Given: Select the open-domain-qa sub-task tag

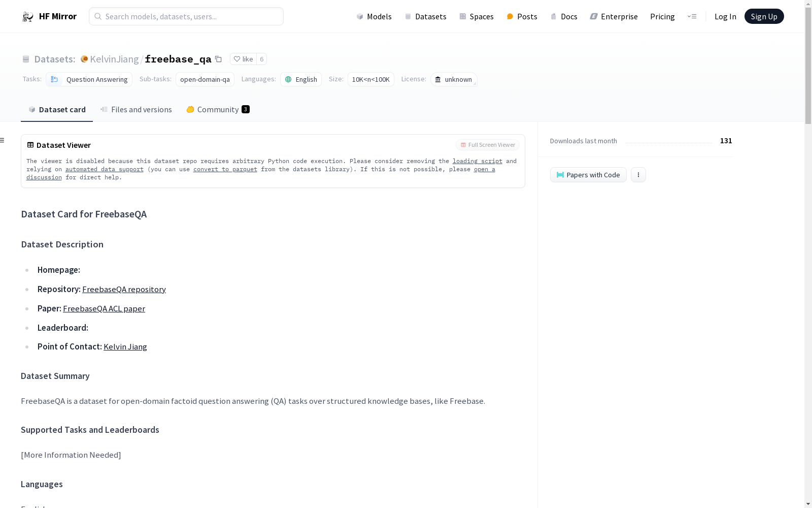Looking at the screenshot, I should 205,79.
